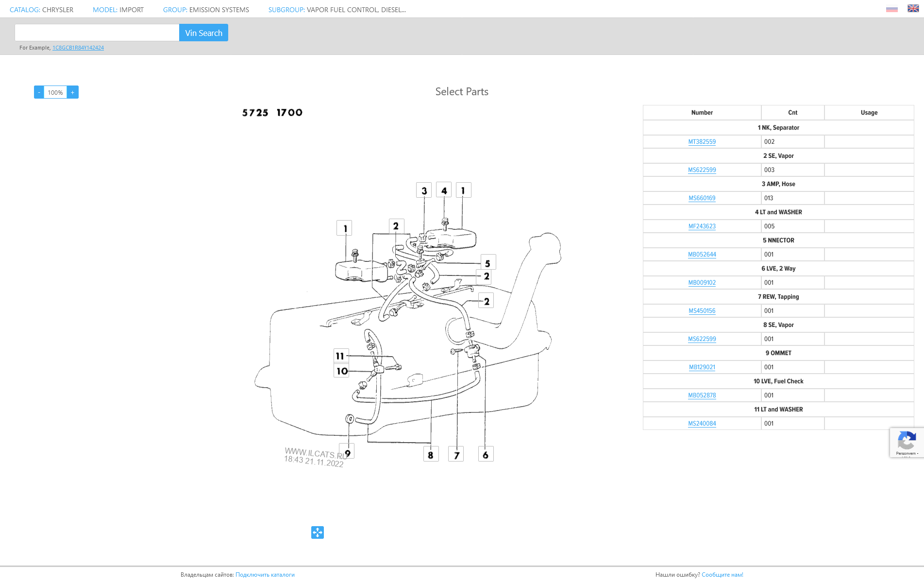Open part number MT382559
The image size is (924, 583).
click(702, 142)
